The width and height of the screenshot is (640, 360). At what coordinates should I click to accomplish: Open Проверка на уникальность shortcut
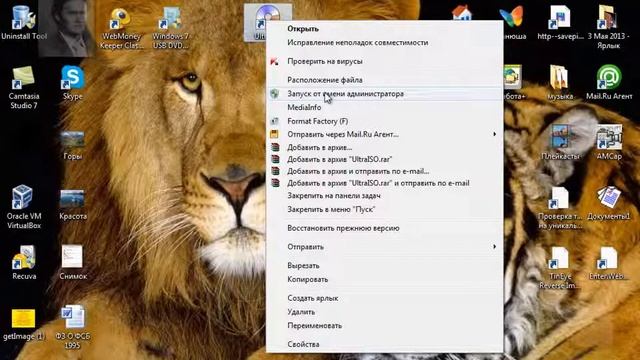click(x=560, y=208)
